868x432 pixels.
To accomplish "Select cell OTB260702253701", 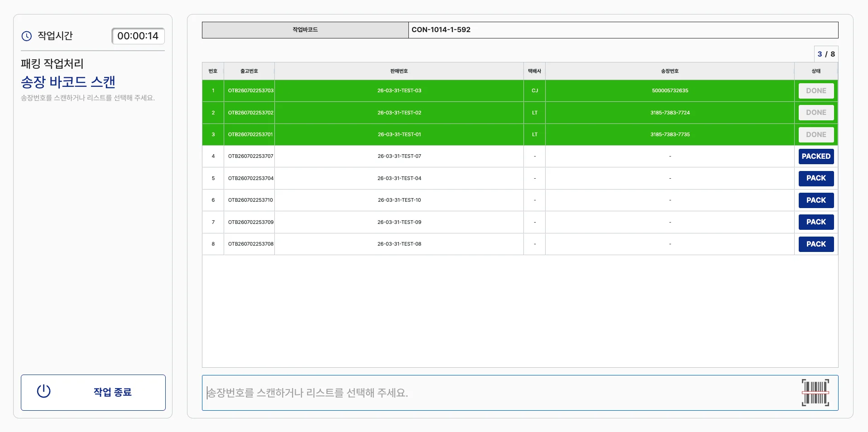I will [x=250, y=134].
